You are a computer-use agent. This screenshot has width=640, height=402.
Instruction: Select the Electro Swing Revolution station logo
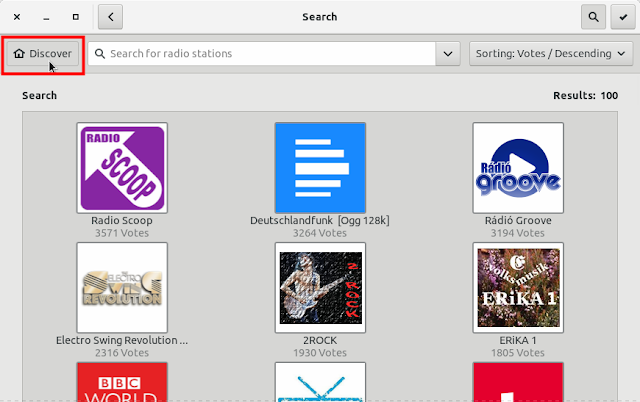point(122,288)
